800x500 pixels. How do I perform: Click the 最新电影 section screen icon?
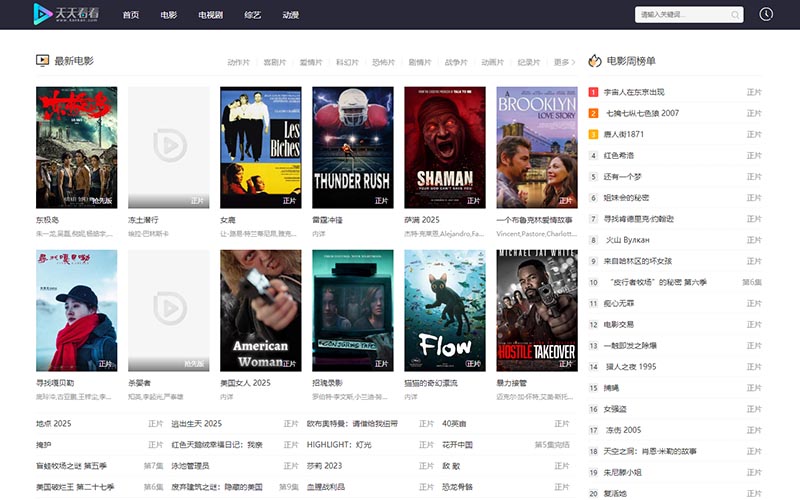coord(42,61)
